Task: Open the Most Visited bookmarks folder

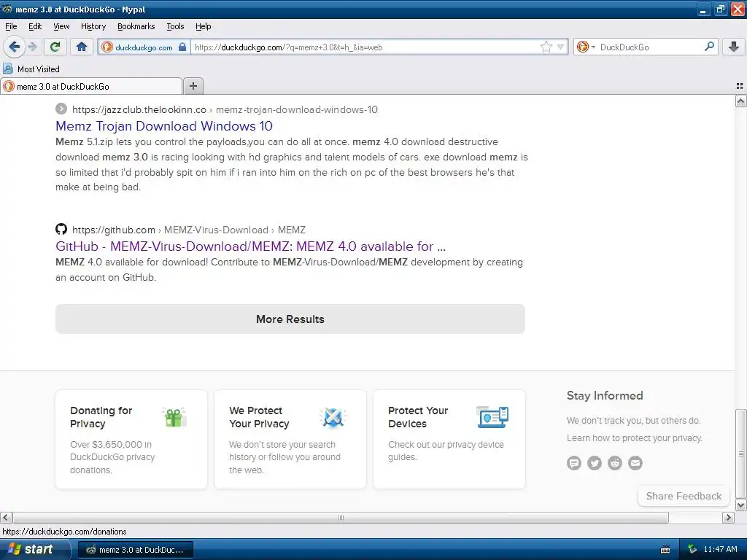Action: 31,69
